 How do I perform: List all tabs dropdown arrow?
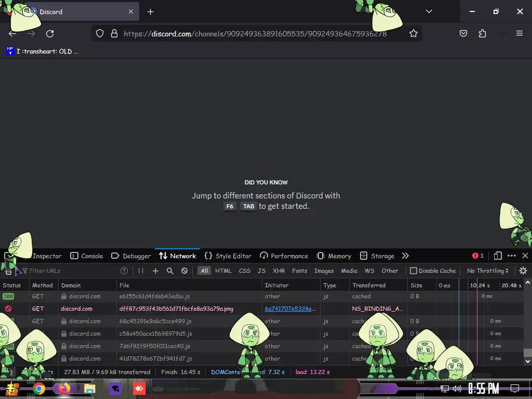[x=429, y=11]
